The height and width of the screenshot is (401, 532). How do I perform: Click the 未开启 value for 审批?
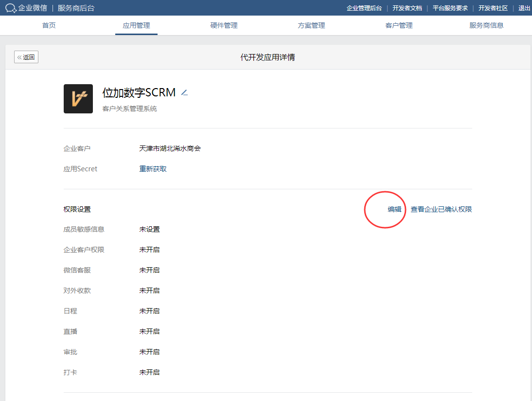tap(150, 352)
